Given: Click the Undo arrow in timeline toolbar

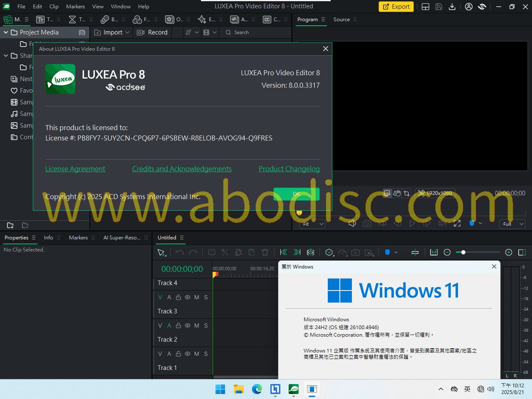Looking at the screenshot, I should coord(180,252).
